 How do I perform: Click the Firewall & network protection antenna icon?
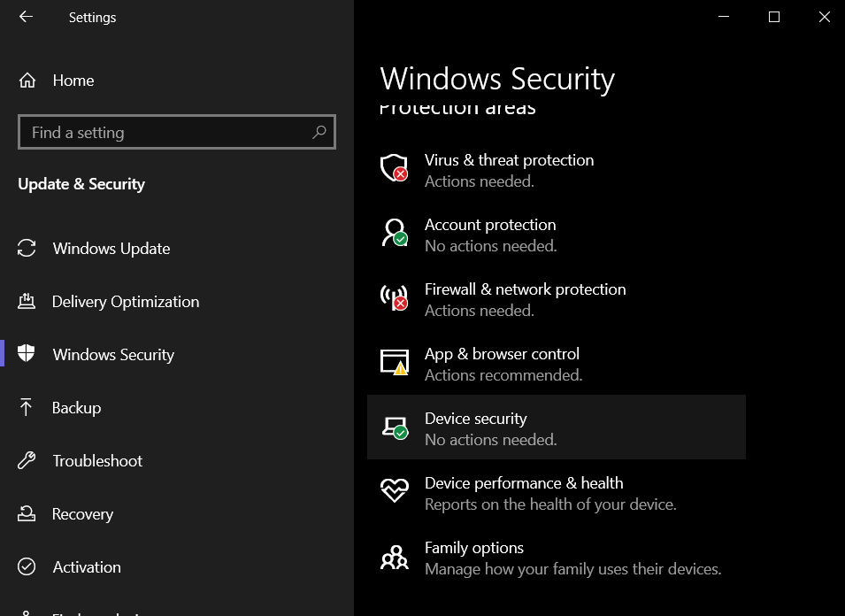pos(394,296)
